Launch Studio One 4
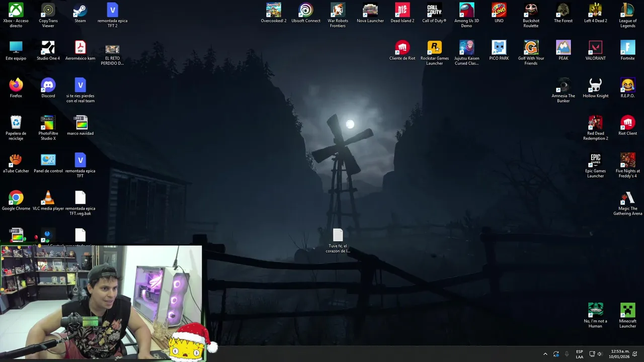 48,47
